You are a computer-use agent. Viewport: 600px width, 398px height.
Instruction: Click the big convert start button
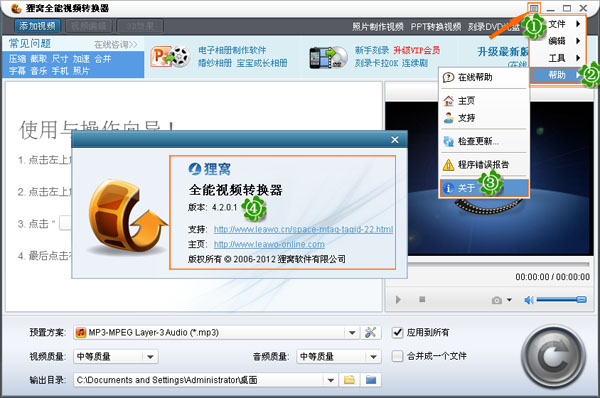554,357
